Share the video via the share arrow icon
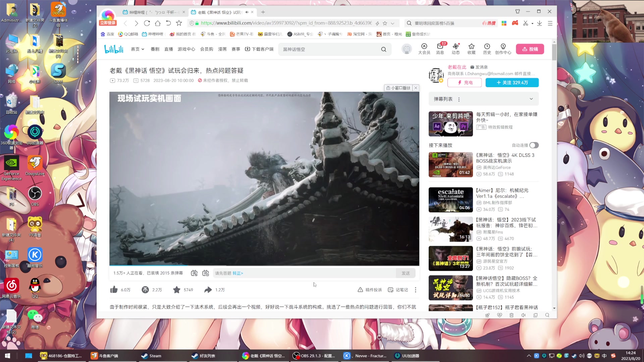The height and width of the screenshot is (362, 644). tap(208, 290)
